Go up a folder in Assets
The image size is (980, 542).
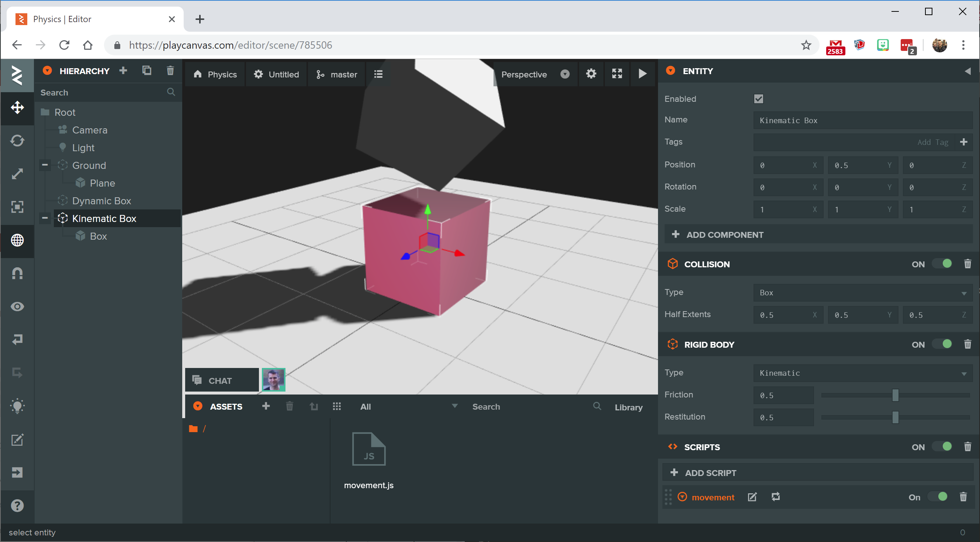[x=314, y=406]
